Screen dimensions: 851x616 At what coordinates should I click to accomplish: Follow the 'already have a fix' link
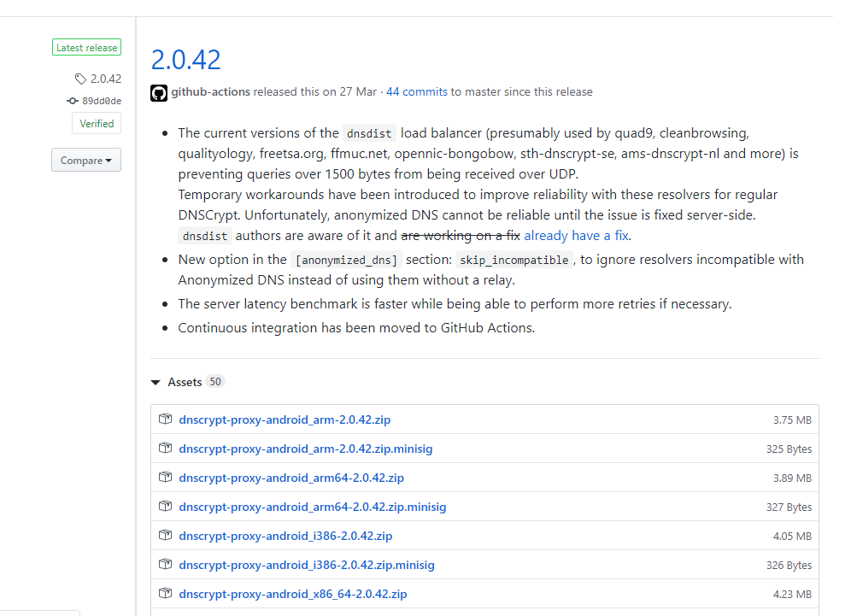pyautogui.click(x=577, y=236)
